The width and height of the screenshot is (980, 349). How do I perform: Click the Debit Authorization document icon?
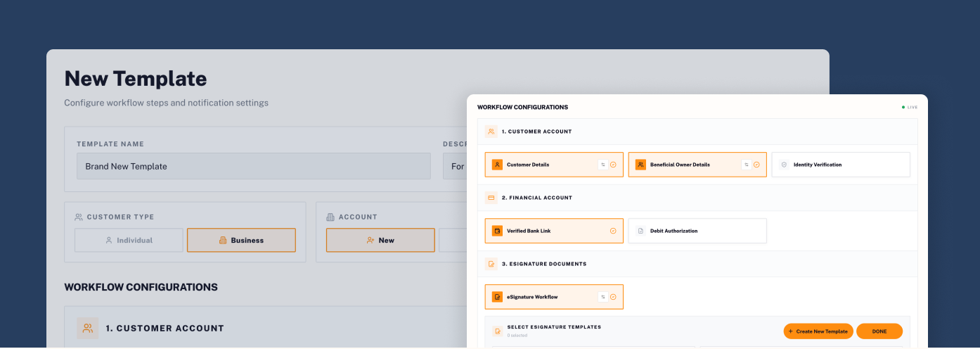click(x=640, y=231)
